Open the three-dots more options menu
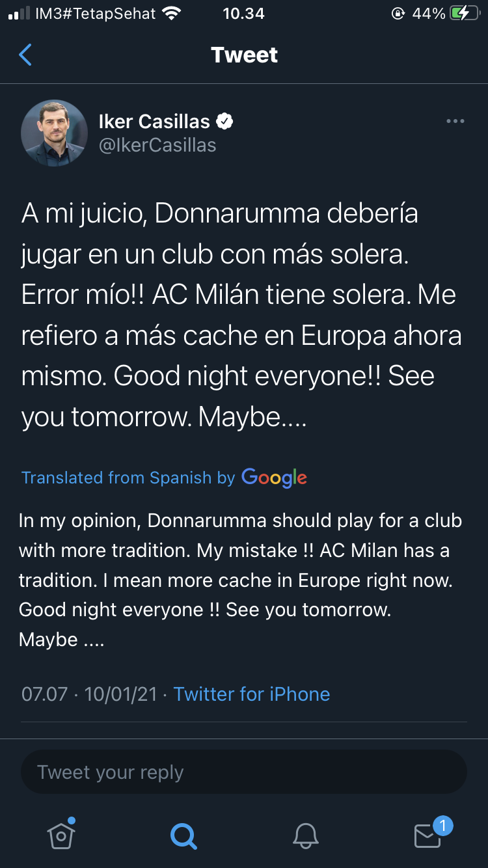This screenshot has height=868, width=488. click(x=455, y=121)
